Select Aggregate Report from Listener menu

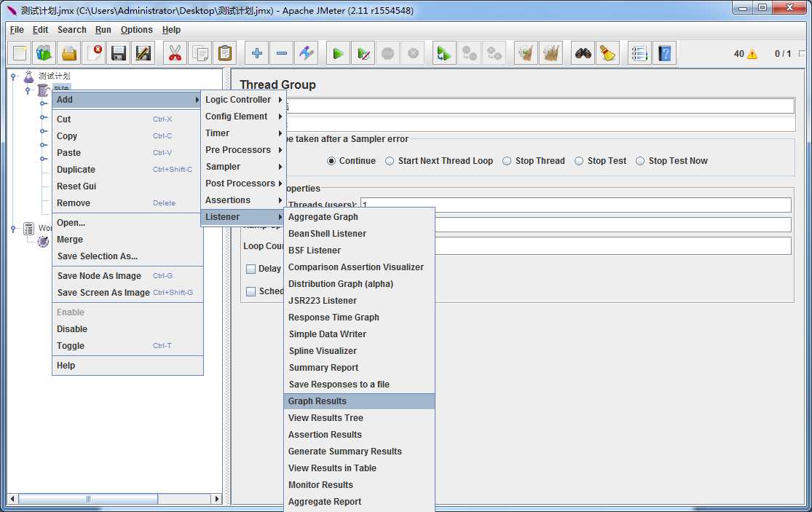pos(360,502)
